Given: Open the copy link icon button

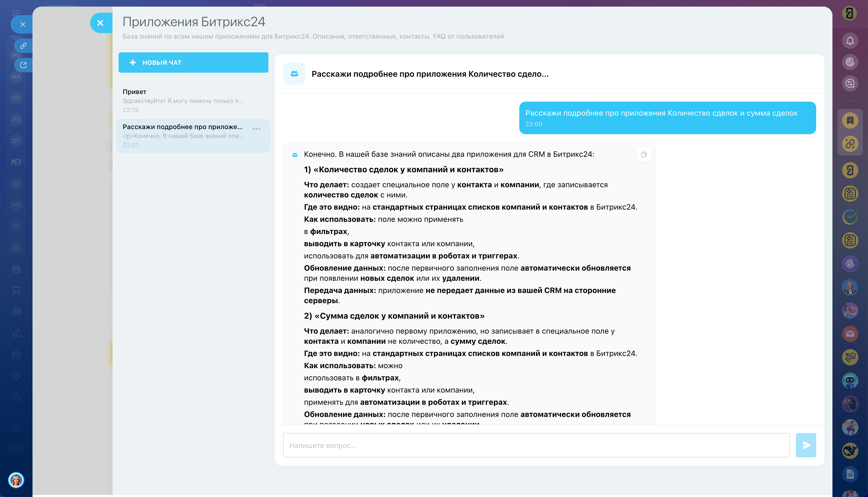Looking at the screenshot, I should [23, 45].
